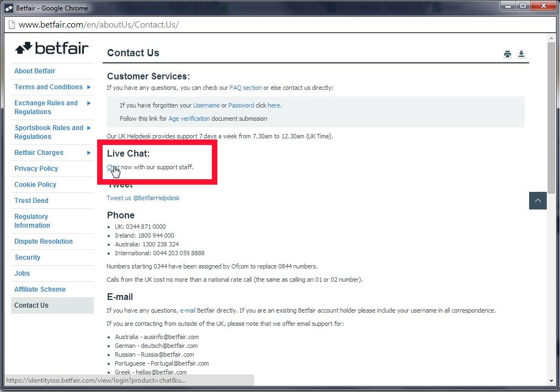Screen dimensions: 560x392
Task: Click International: 0044 203 059 8888 text
Action: [x=159, y=253]
